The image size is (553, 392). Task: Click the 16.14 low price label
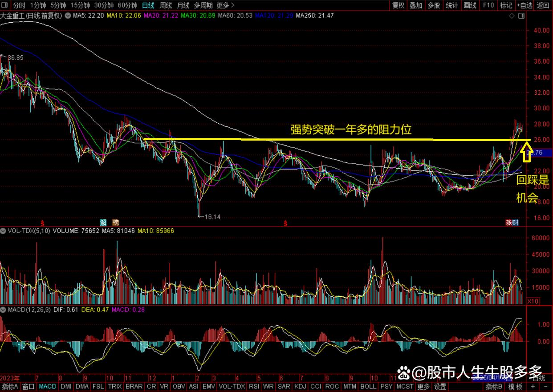212,217
